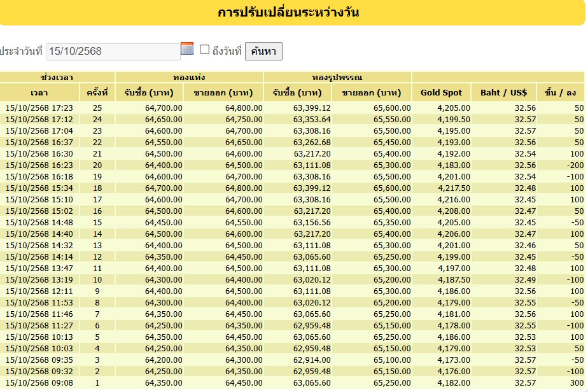Enable the ถึงวันที่ checkbox
The image size is (588, 392).
pyautogui.click(x=204, y=50)
